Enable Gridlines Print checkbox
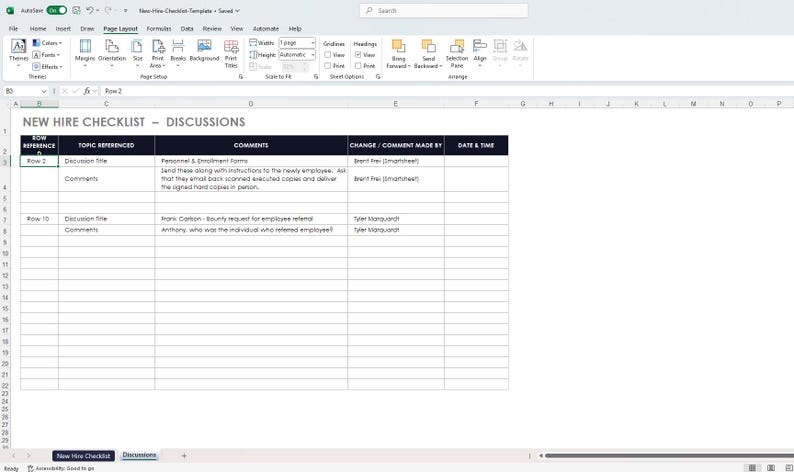Image resolution: width=794 pixels, height=472 pixels. [328, 66]
